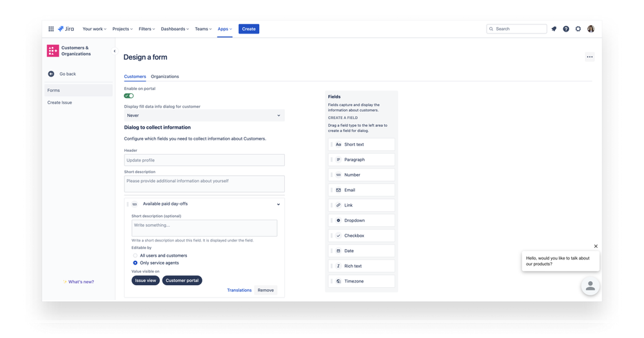Click the Jira logo
Screen dimensions: 644x338
[66, 29]
